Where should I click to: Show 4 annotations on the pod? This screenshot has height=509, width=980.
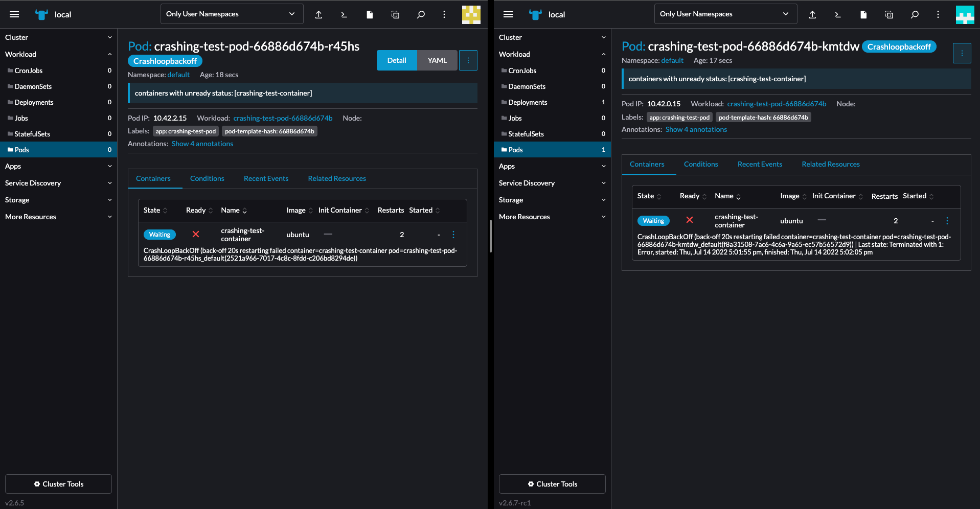click(202, 144)
